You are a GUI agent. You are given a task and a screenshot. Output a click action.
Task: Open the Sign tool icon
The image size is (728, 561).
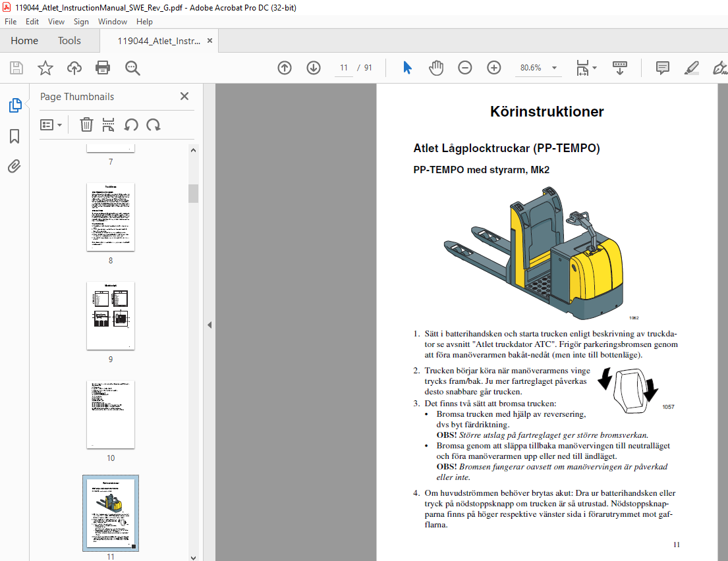(720, 68)
